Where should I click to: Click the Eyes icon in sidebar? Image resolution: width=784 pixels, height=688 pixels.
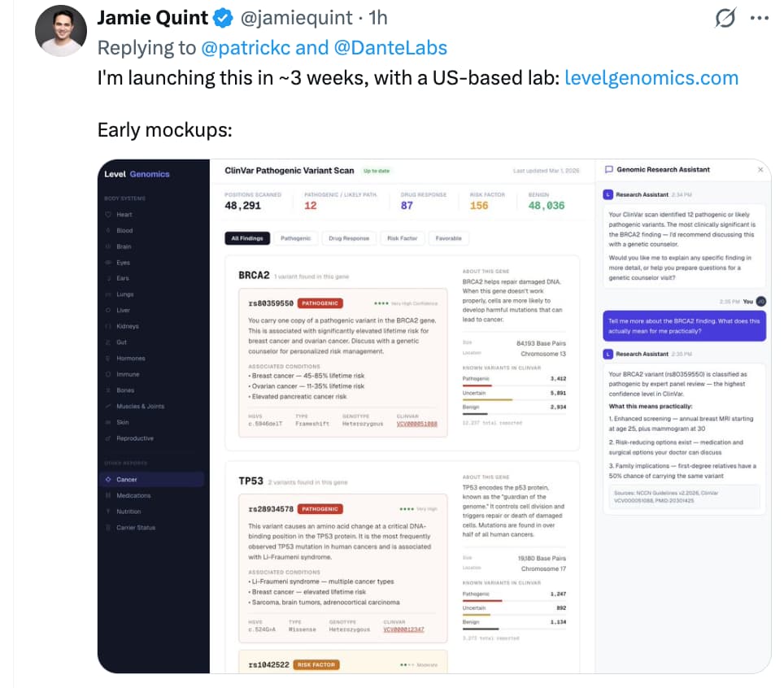108,263
